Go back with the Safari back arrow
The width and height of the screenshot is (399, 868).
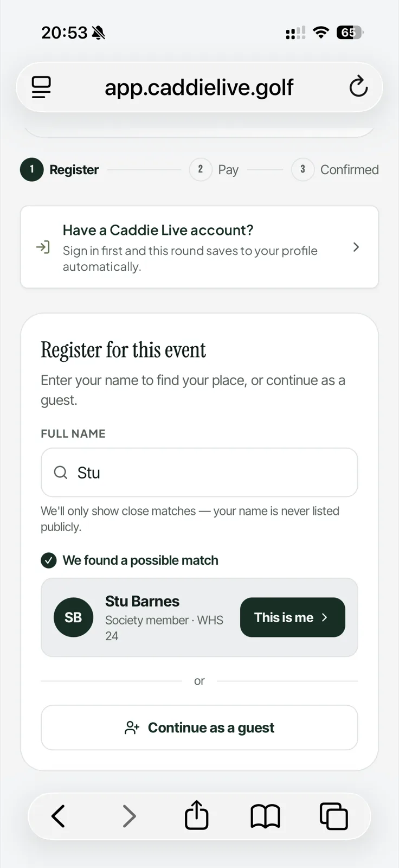pos(58,816)
